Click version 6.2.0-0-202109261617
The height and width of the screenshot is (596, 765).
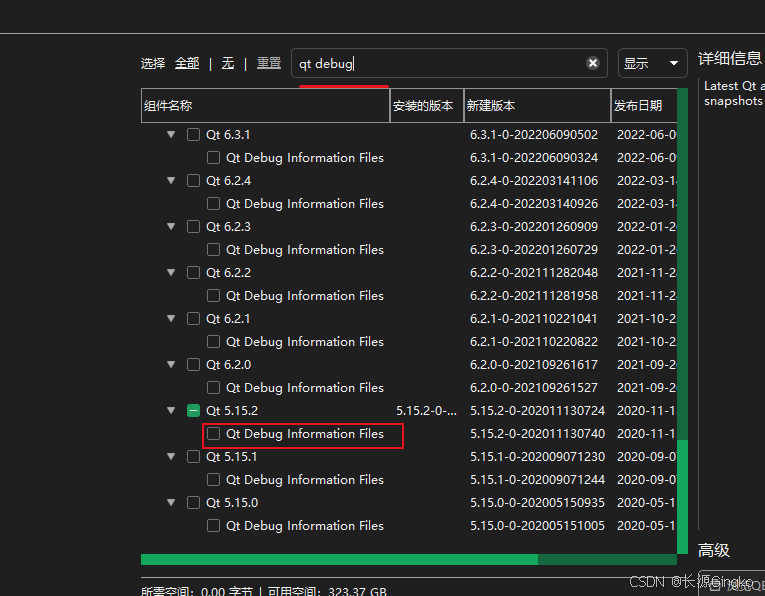tap(534, 364)
